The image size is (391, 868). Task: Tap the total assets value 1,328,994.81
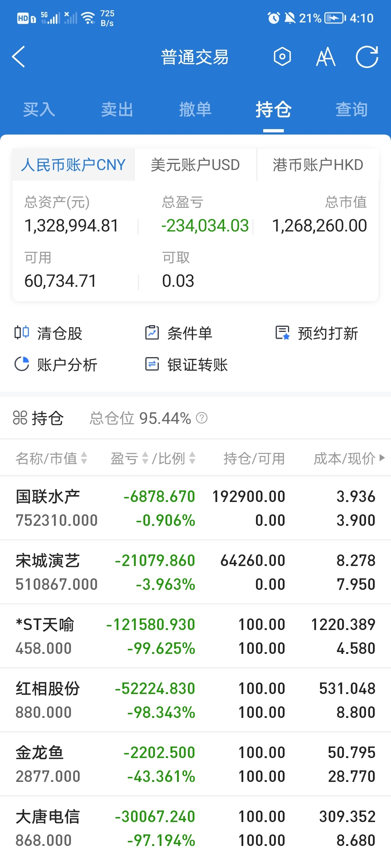(x=71, y=226)
